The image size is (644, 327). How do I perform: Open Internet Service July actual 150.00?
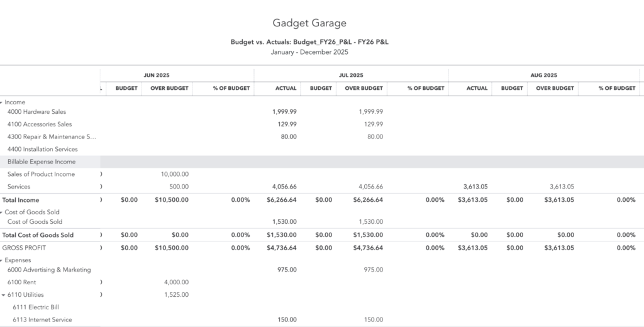click(x=287, y=319)
